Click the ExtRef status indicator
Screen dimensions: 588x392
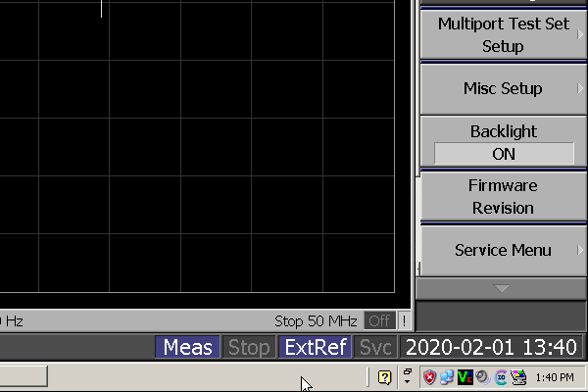click(x=315, y=347)
